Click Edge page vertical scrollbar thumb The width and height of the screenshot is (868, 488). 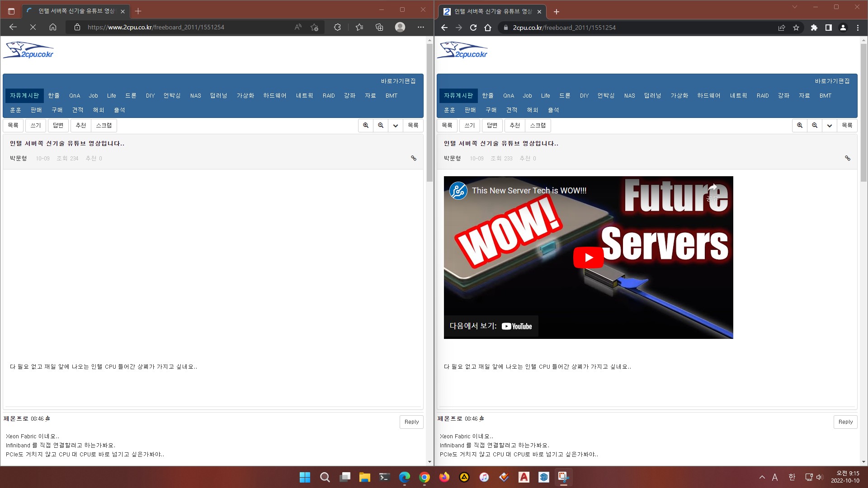tap(429, 113)
